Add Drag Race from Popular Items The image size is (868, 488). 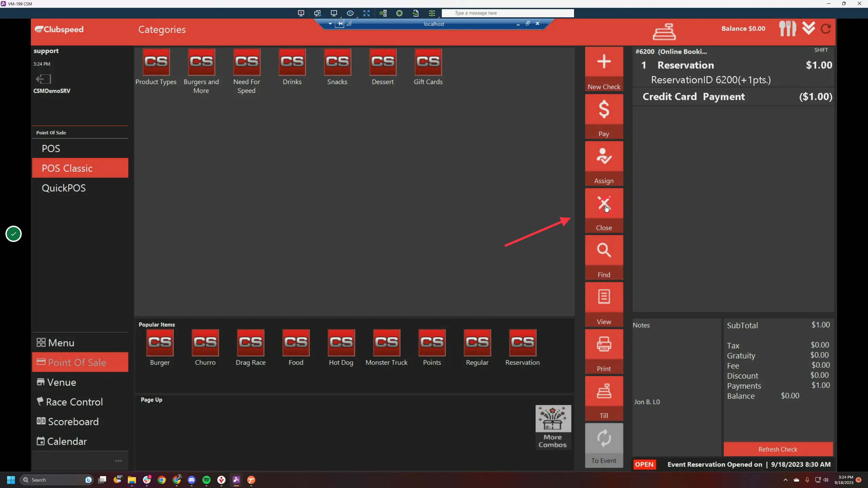coord(251,348)
